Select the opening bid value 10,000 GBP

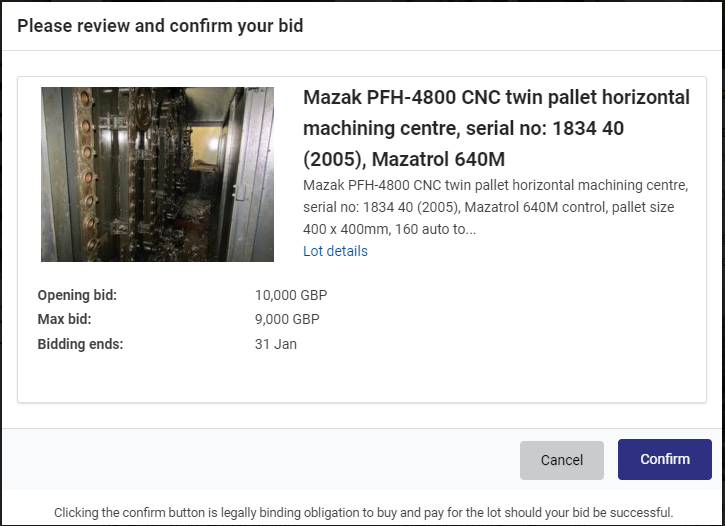click(x=291, y=295)
